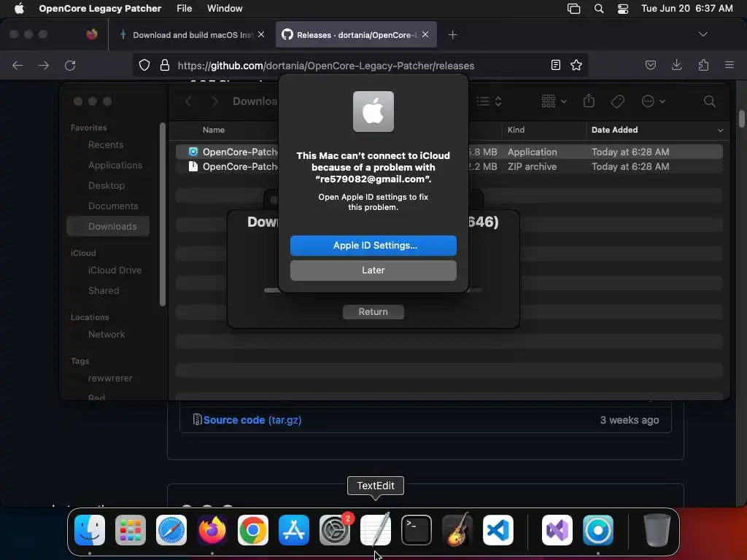
Task: Open the File menu
Action: (x=184, y=8)
